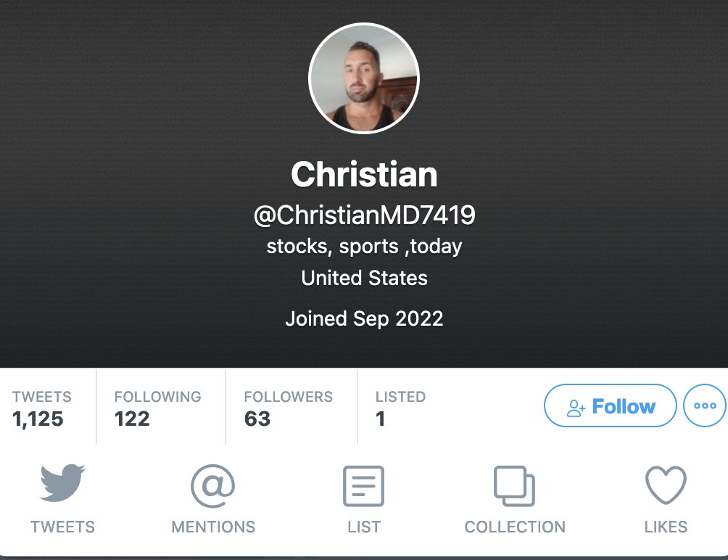
Task: Show the Listed count of 1
Action: (380, 419)
